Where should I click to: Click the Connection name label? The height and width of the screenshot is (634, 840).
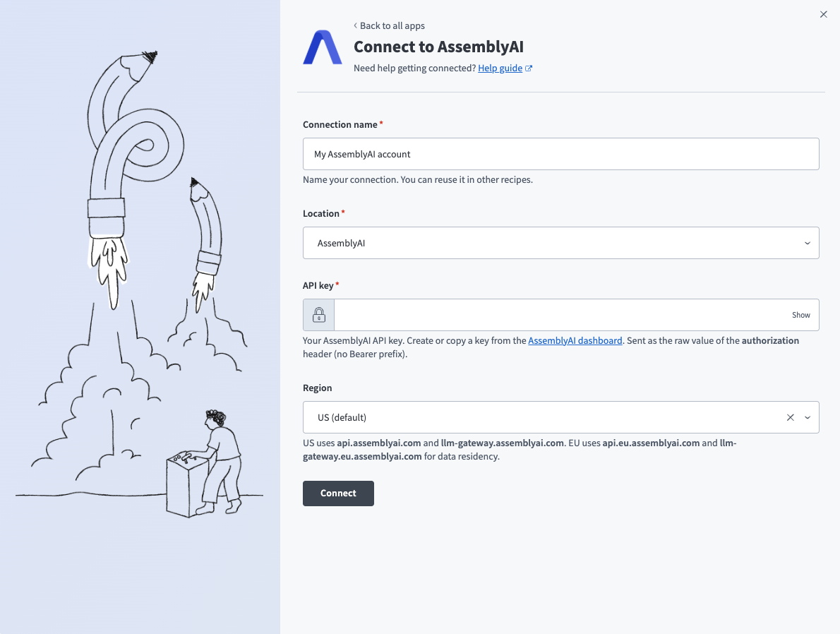(340, 124)
